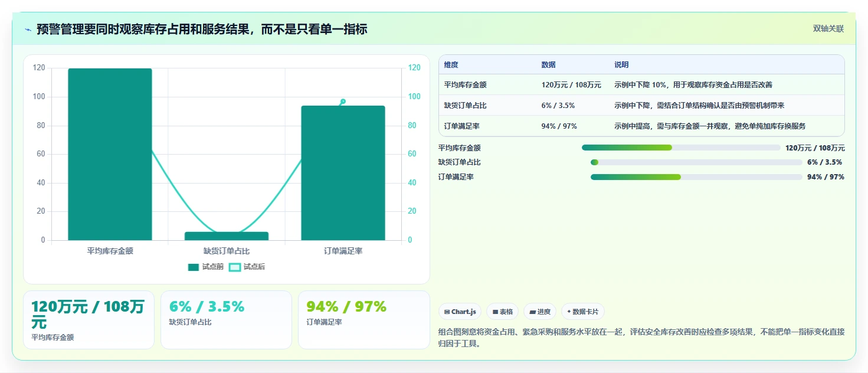Click the 平均库存金额 table row label
The image size is (868, 373).
(x=466, y=85)
